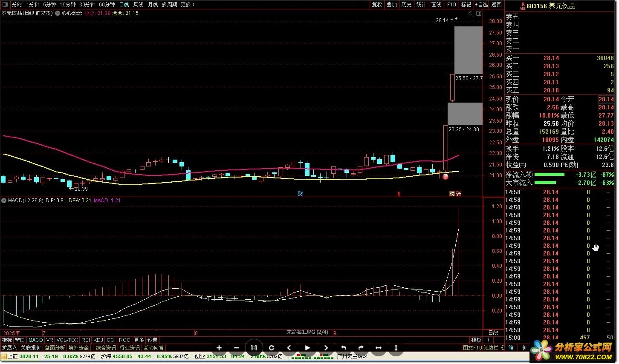Switch to the 周线 weekly chart tab
619x364 pixels.
(x=138, y=4)
